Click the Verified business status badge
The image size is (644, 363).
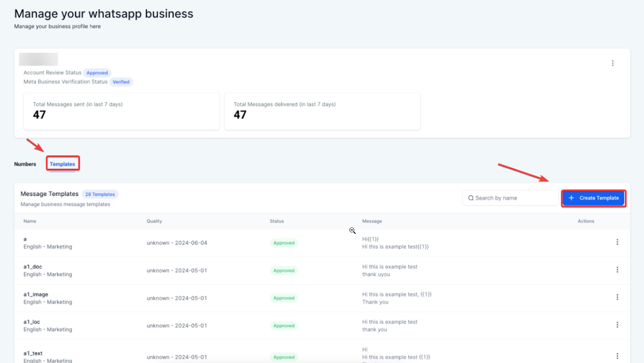[x=121, y=82]
